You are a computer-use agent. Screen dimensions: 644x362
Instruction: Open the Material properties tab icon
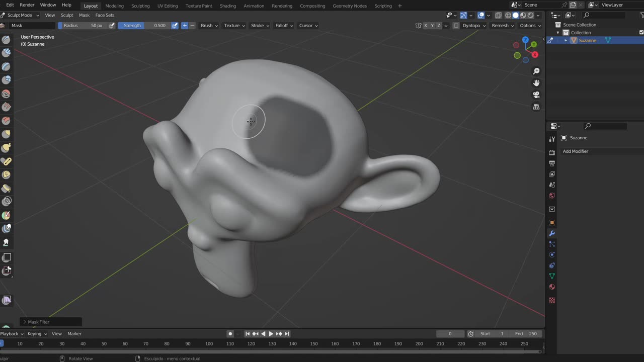tap(552, 287)
